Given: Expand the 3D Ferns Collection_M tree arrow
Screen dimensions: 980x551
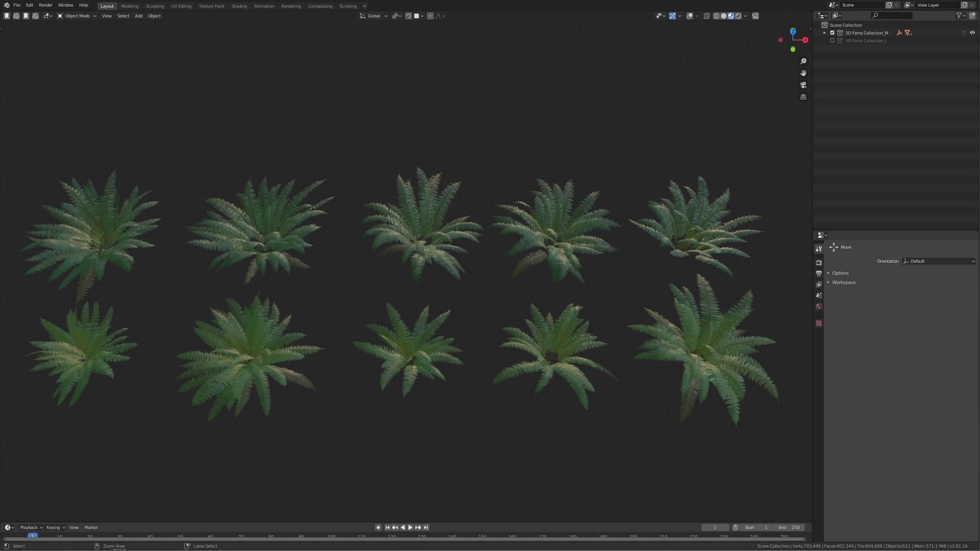Looking at the screenshot, I should 824,33.
